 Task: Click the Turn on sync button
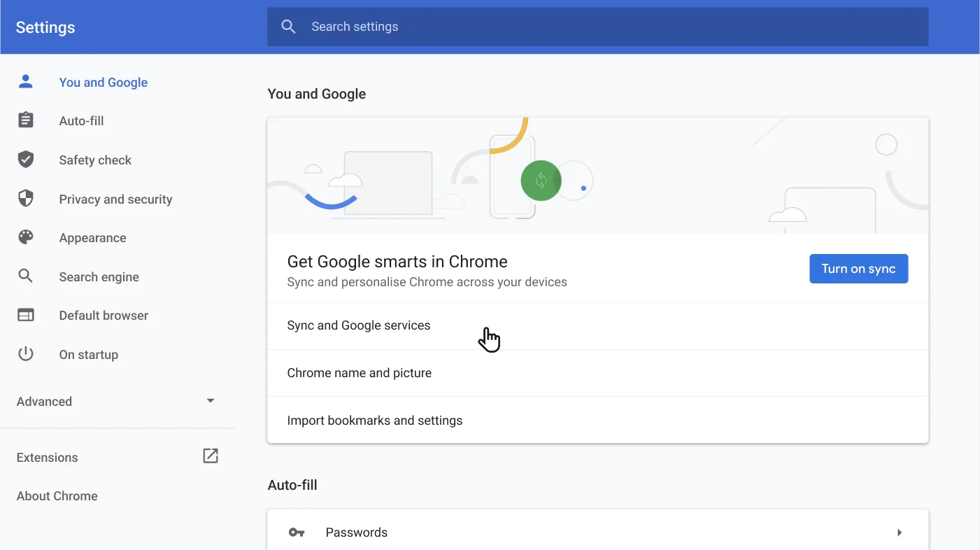click(858, 268)
